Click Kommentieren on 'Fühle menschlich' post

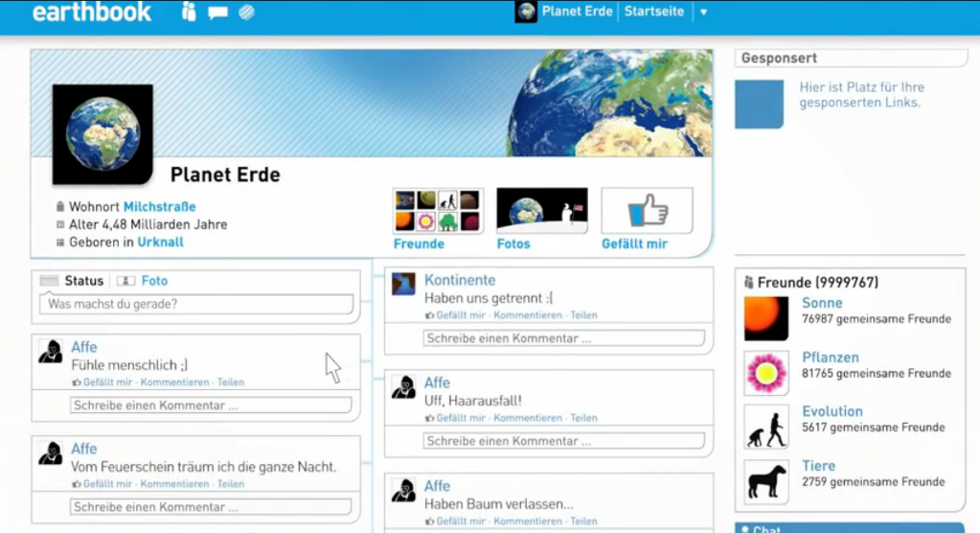pos(174,382)
